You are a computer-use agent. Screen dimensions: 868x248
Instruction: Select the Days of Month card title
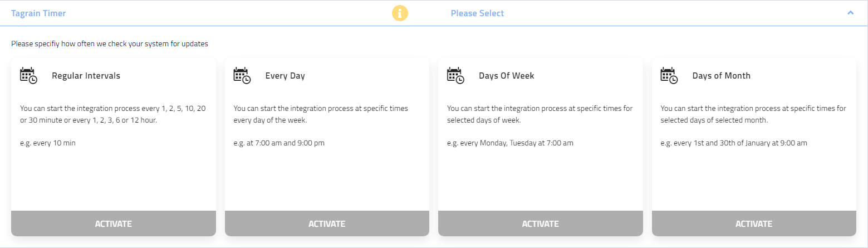[721, 76]
